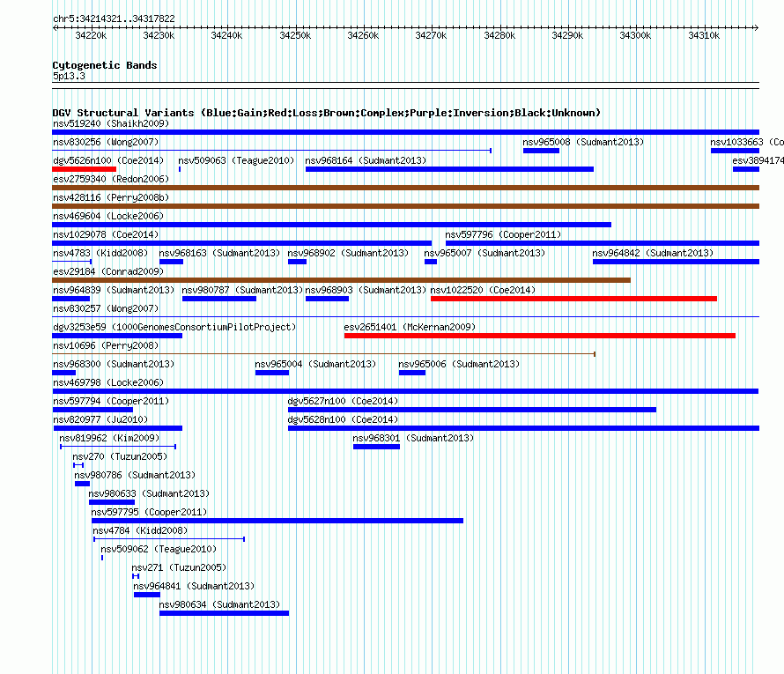This screenshot has height=674, width=784.
Task: Select brown complex bar esv2759340 (Redon2006)
Action: point(405,188)
